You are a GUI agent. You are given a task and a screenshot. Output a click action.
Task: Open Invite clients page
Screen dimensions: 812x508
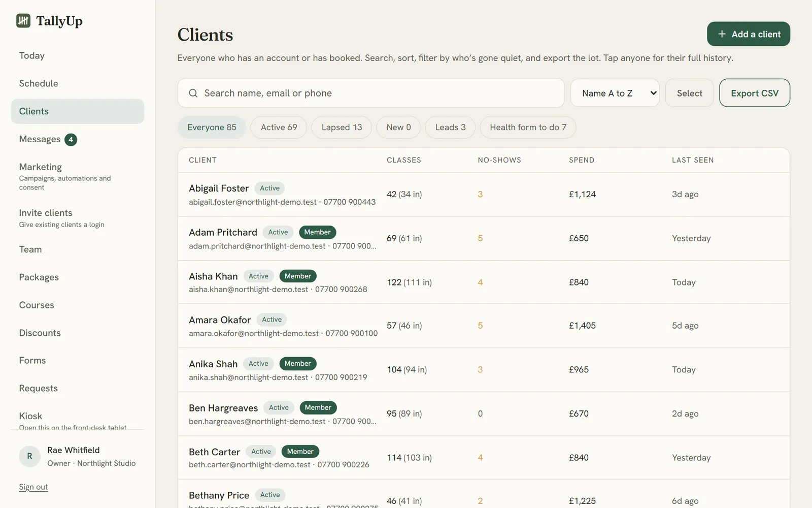(x=77, y=218)
